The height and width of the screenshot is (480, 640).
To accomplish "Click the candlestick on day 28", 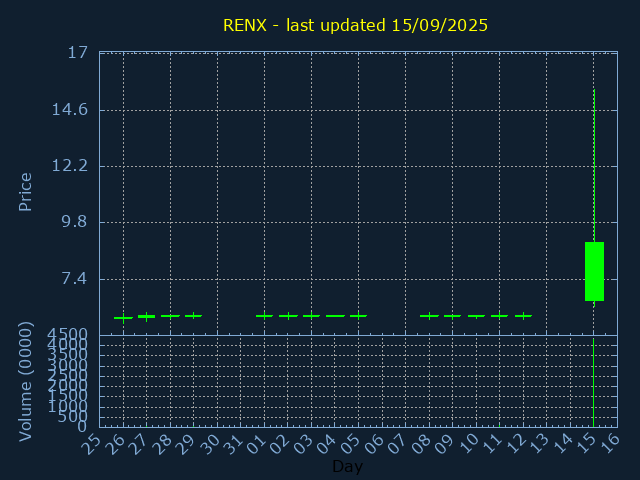I will pyautogui.click(x=170, y=316).
